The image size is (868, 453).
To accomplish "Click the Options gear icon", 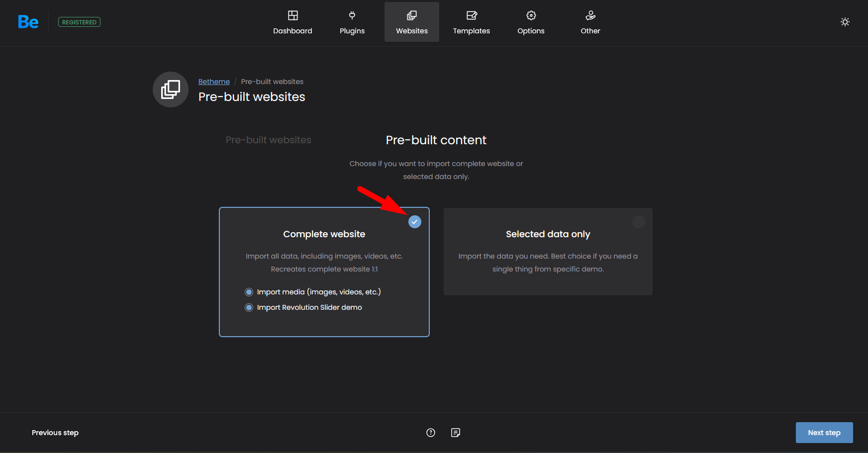I will coord(531,15).
